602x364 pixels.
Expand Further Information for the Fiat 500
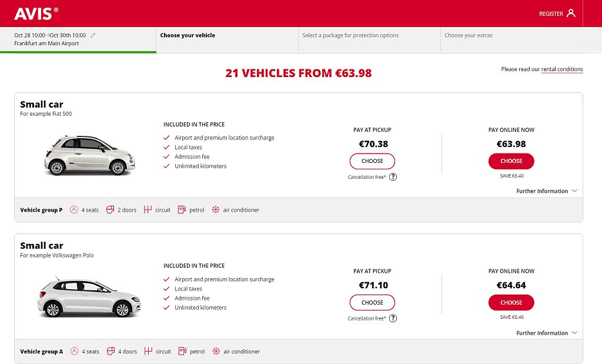coord(546,191)
